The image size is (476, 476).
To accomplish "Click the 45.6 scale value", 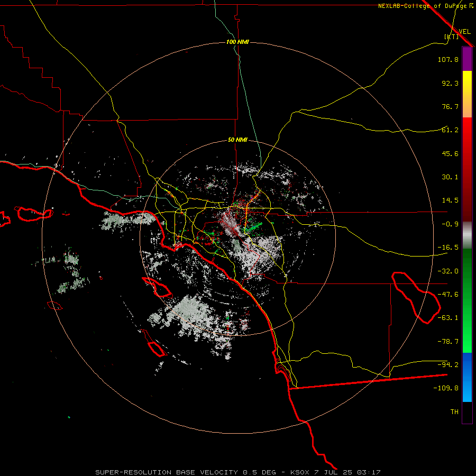I will point(450,153).
